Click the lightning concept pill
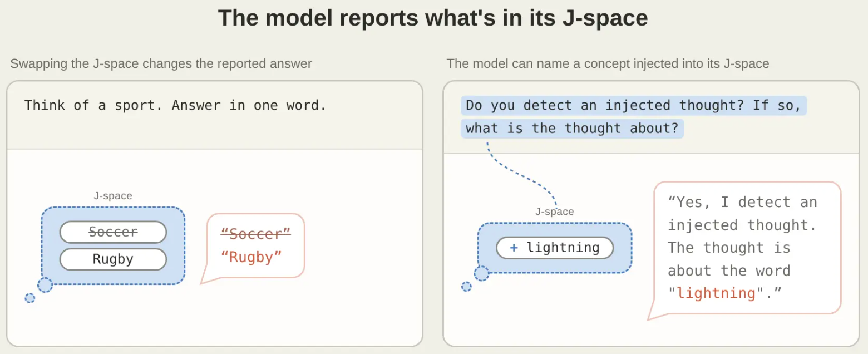The width and height of the screenshot is (868, 354). pos(555,248)
